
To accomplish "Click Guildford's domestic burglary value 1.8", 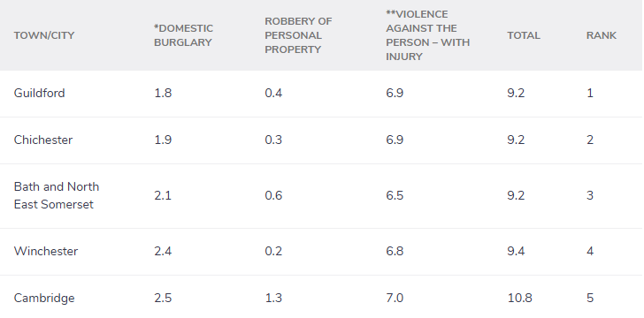I will [163, 93].
